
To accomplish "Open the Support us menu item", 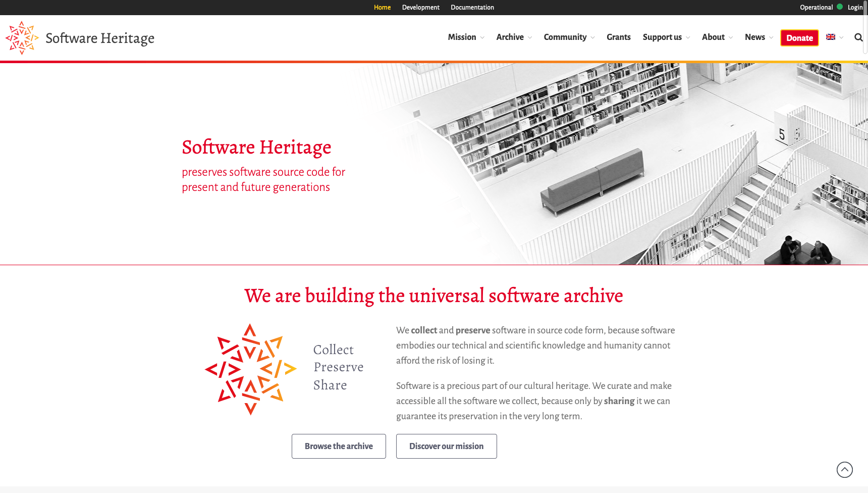I will click(662, 37).
